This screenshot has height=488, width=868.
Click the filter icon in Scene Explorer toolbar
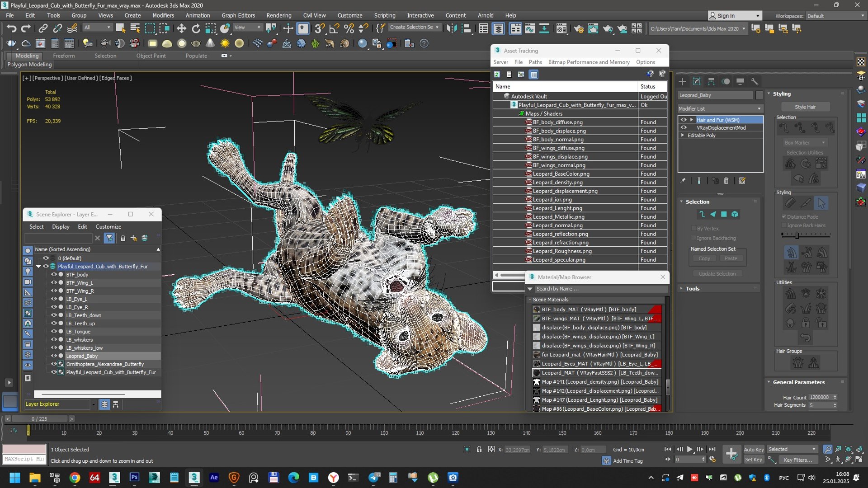click(109, 238)
